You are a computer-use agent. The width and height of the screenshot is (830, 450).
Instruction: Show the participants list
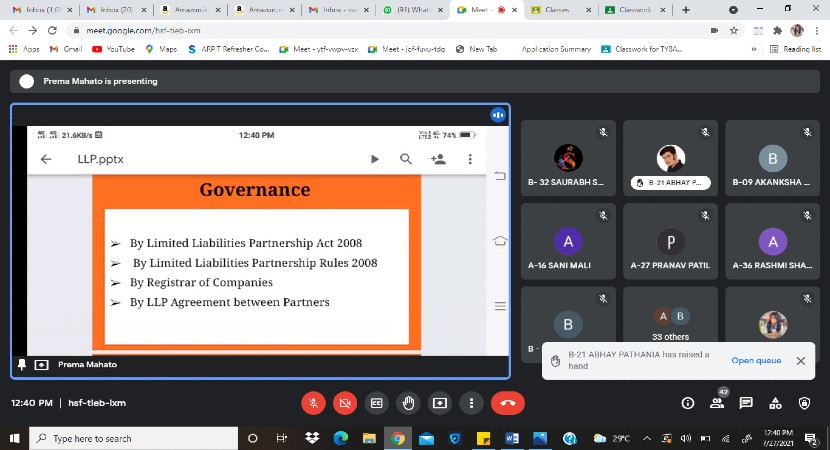coord(717,403)
